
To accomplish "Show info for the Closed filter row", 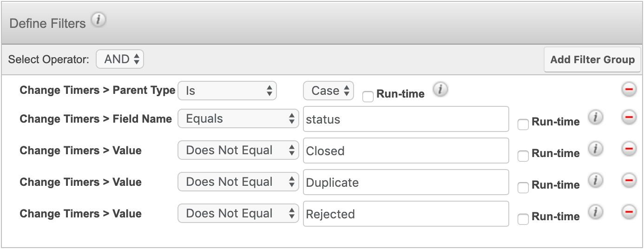I will (x=595, y=150).
